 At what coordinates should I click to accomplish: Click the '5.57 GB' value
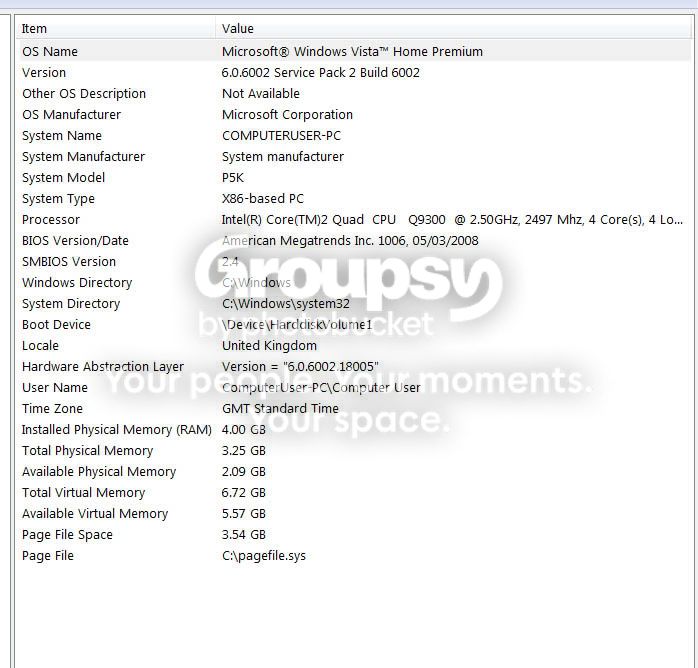pos(244,514)
